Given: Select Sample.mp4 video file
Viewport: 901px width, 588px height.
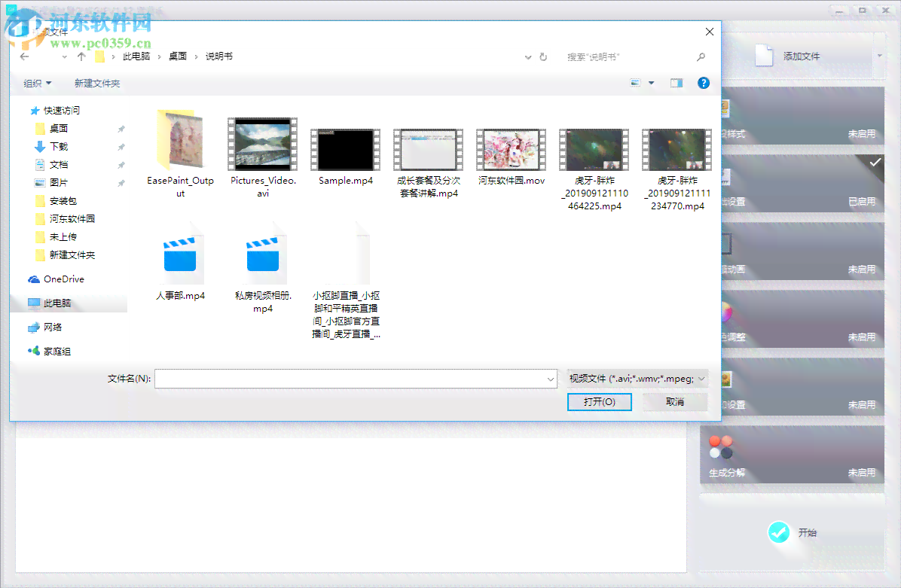Looking at the screenshot, I should [345, 157].
